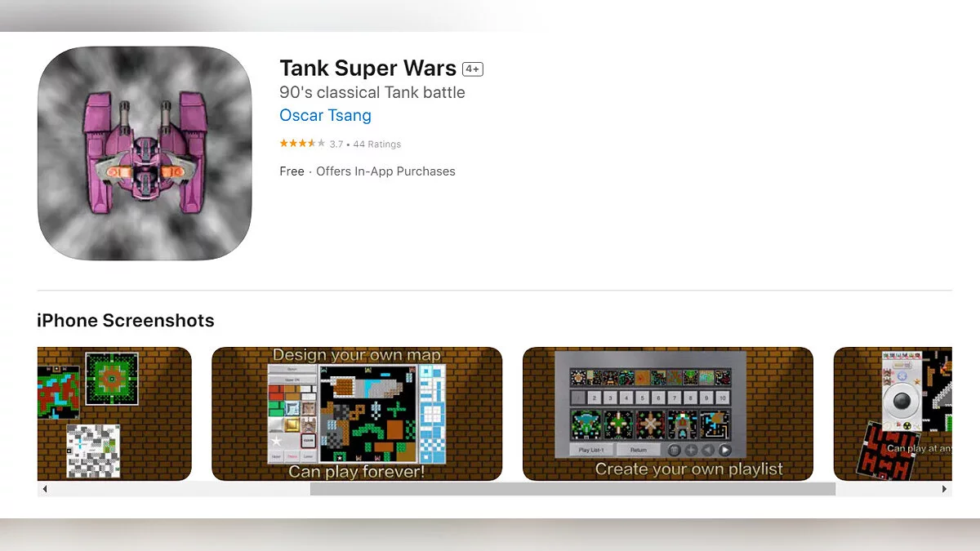Click the 'Return' button in the playlist screenshot
Viewport: 980px width, 551px height.
pyautogui.click(x=638, y=450)
